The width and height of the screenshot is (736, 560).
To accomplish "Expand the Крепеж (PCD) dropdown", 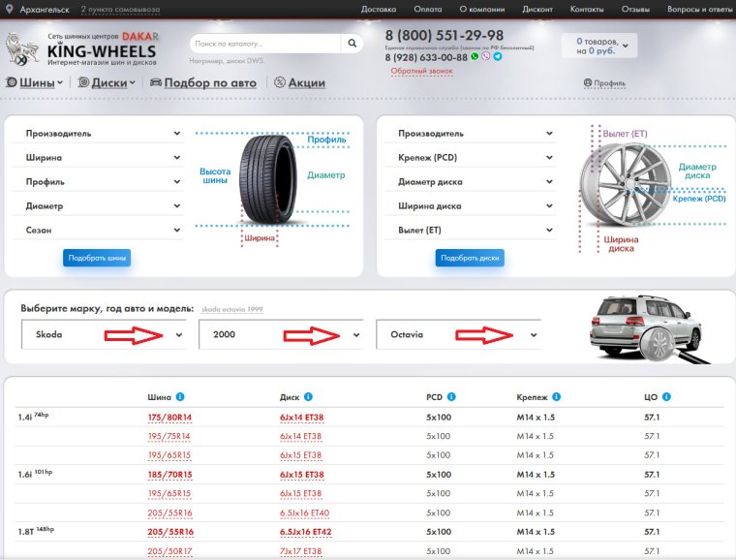I will tap(476, 158).
